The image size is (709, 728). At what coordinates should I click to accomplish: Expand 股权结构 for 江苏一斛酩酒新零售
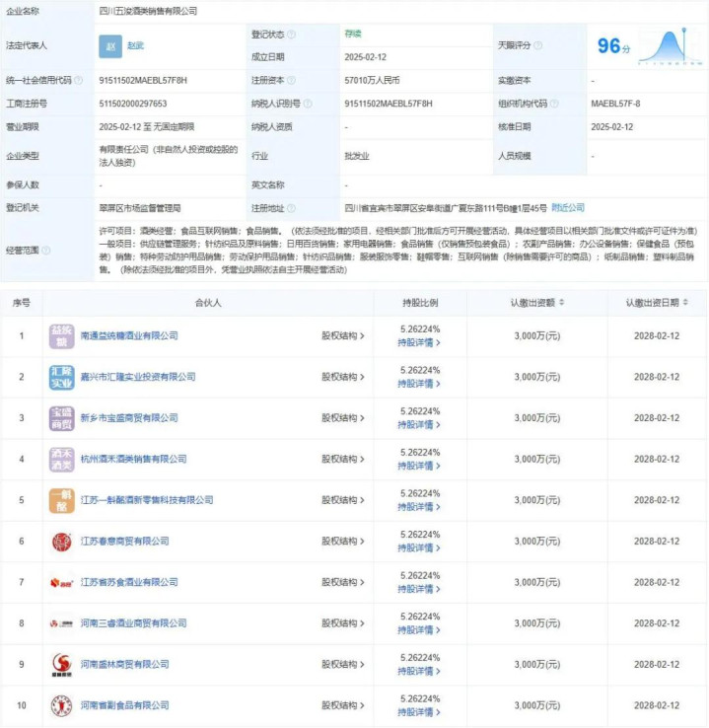(343, 500)
